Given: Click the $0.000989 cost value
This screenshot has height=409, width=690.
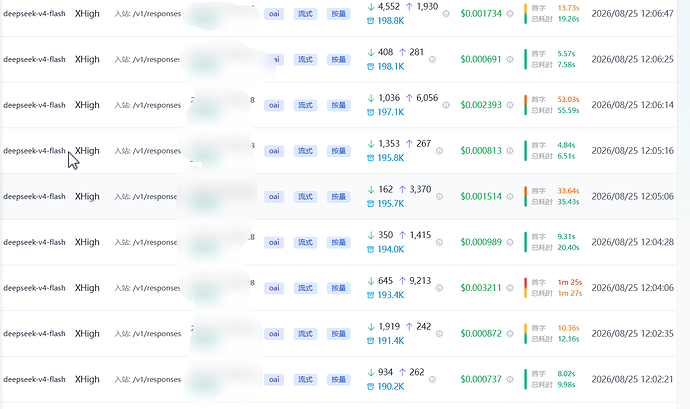Looking at the screenshot, I should tap(481, 242).
